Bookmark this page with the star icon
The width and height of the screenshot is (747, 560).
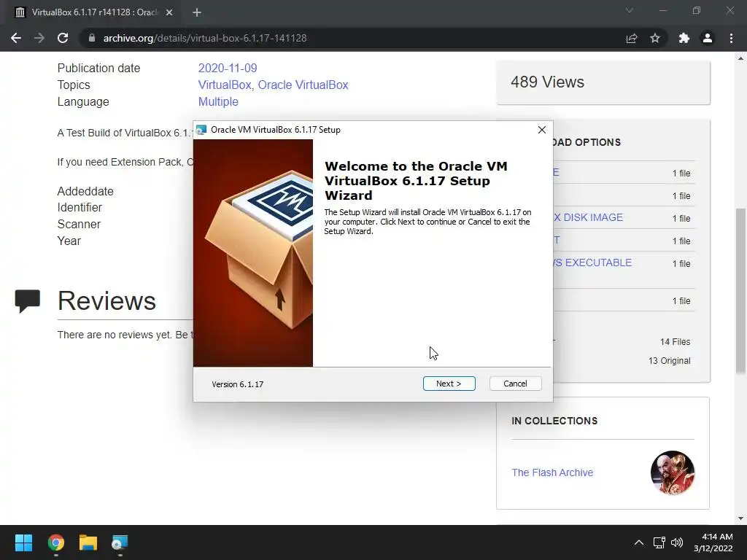pyautogui.click(x=655, y=38)
